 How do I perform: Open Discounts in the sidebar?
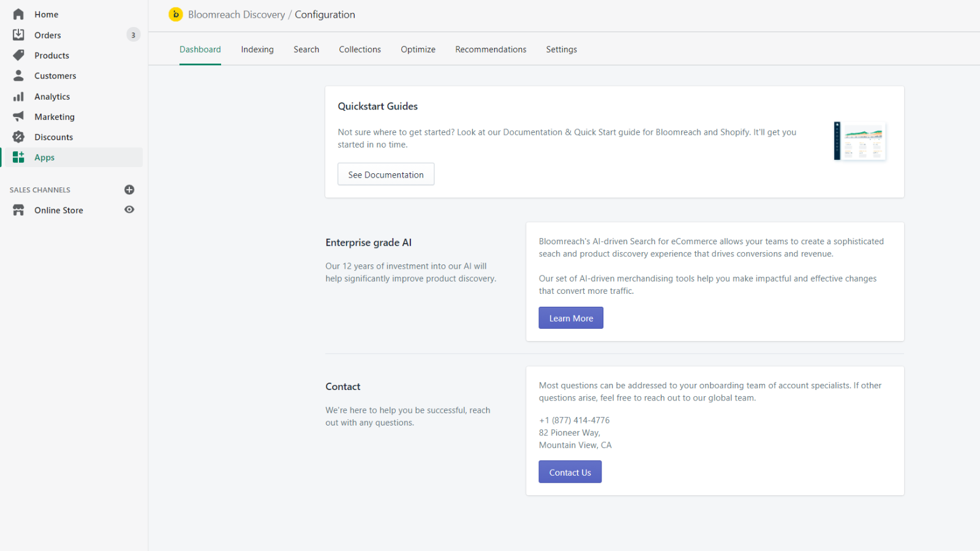(x=53, y=137)
